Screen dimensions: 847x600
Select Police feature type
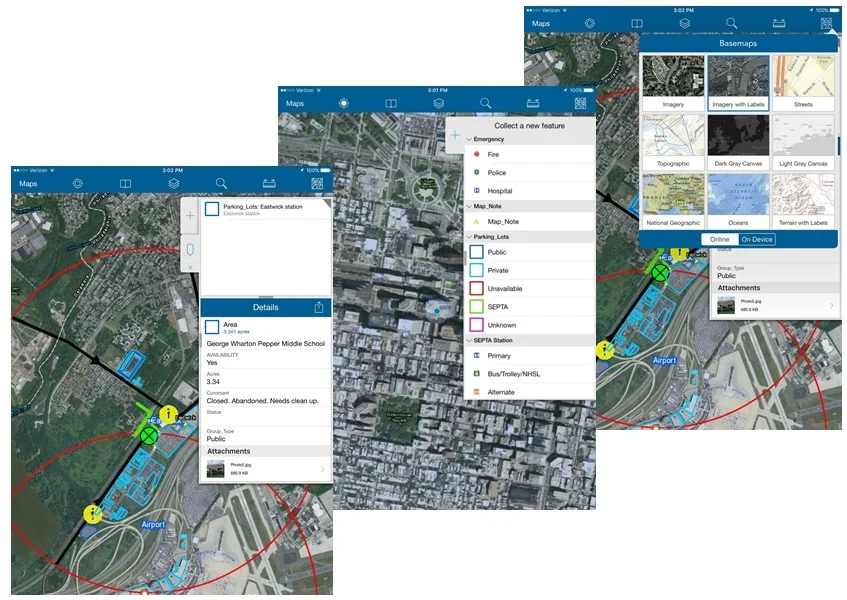[530, 173]
